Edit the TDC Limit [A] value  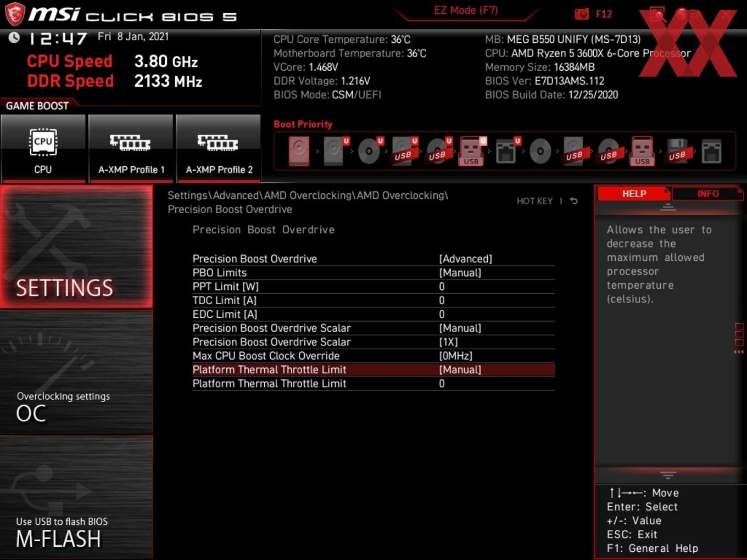pos(374,300)
